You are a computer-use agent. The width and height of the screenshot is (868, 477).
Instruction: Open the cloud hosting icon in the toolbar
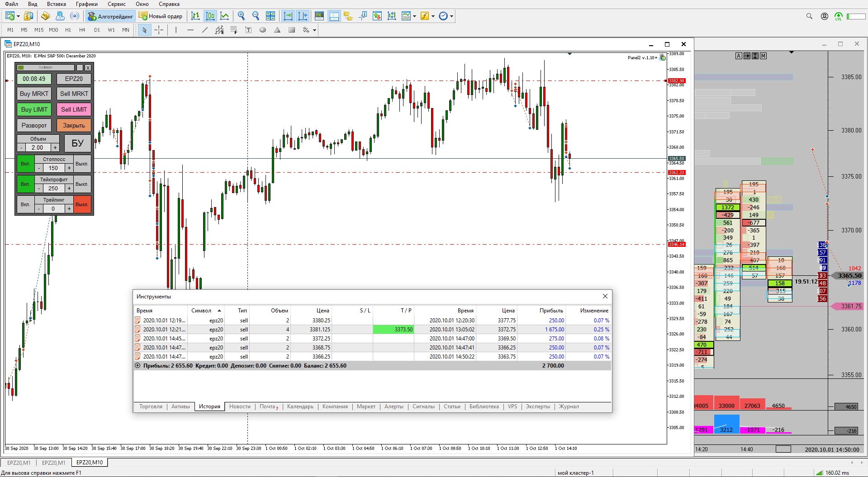pos(60,16)
